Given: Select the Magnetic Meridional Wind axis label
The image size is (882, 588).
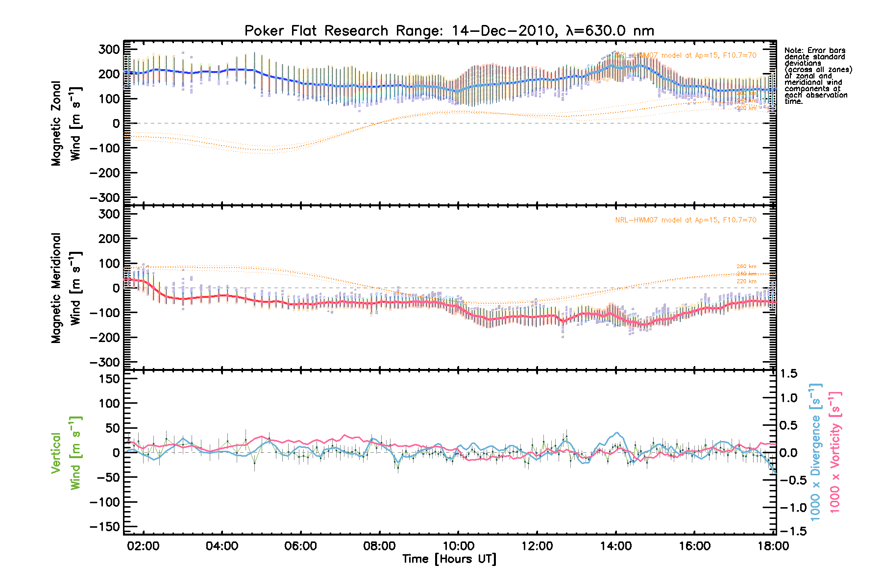Looking at the screenshot, I should point(66,288).
